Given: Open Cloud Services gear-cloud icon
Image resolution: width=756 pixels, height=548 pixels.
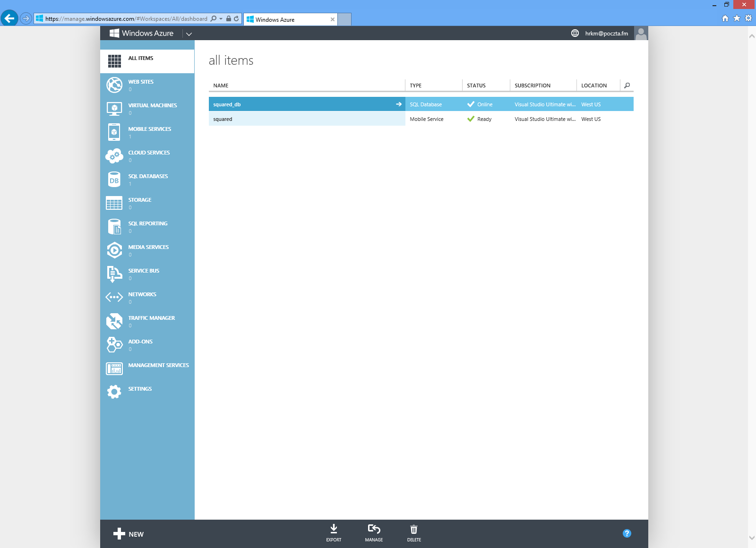Looking at the screenshot, I should point(114,156).
